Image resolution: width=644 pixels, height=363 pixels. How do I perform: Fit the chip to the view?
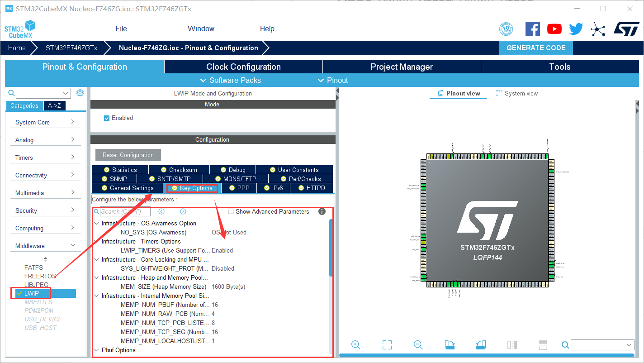tap(387, 345)
